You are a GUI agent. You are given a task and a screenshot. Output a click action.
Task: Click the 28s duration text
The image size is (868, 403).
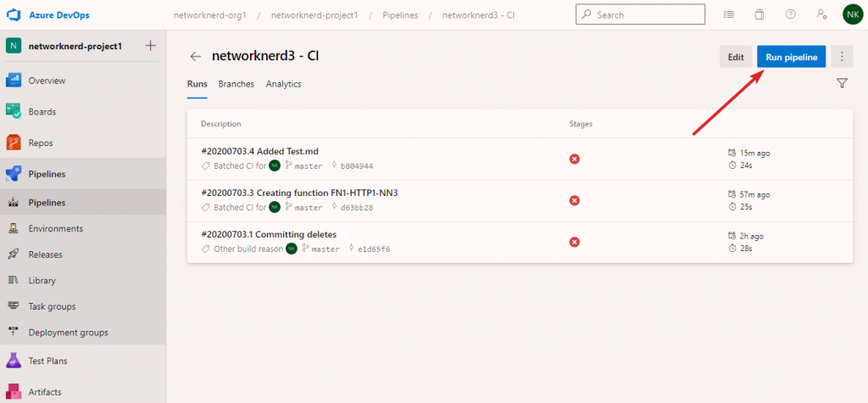tap(746, 249)
